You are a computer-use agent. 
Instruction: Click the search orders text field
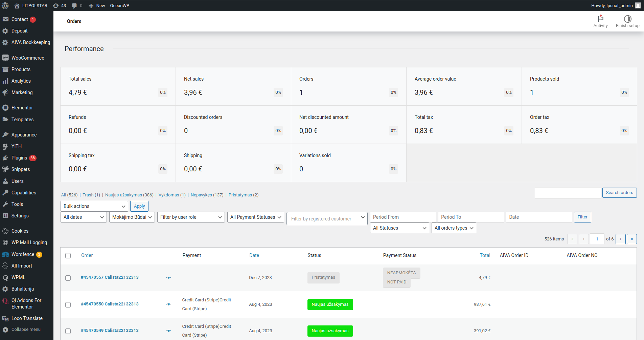(x=568, y=193)
